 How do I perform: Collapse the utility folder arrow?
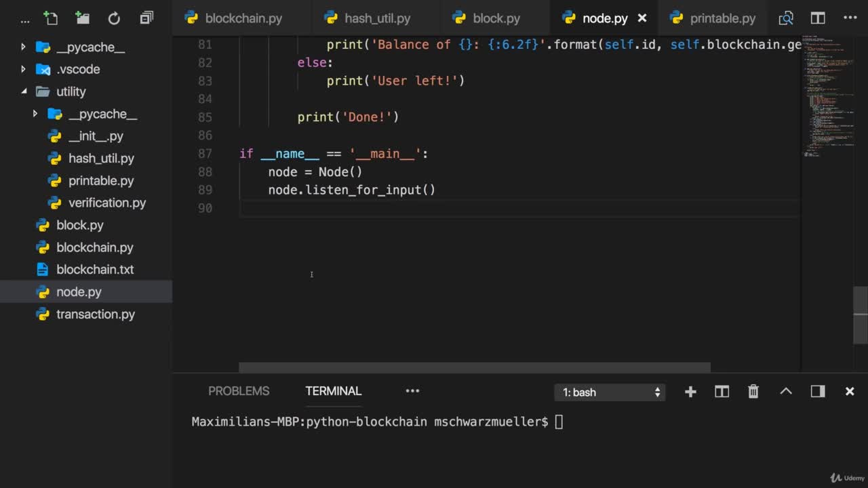(x=23, y=91)
